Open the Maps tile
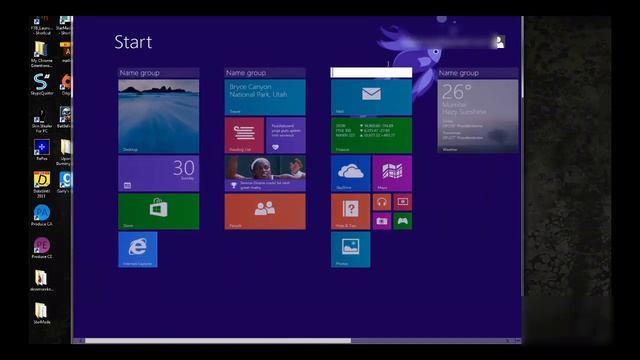This screenshot has height=360, width=640. (x=392, y=173)
